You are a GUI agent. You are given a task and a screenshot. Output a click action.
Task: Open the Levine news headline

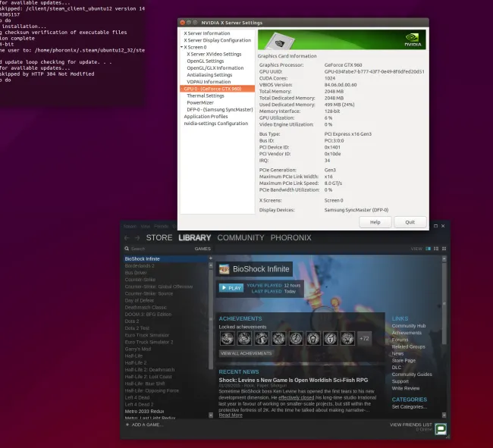click(294, 380)
